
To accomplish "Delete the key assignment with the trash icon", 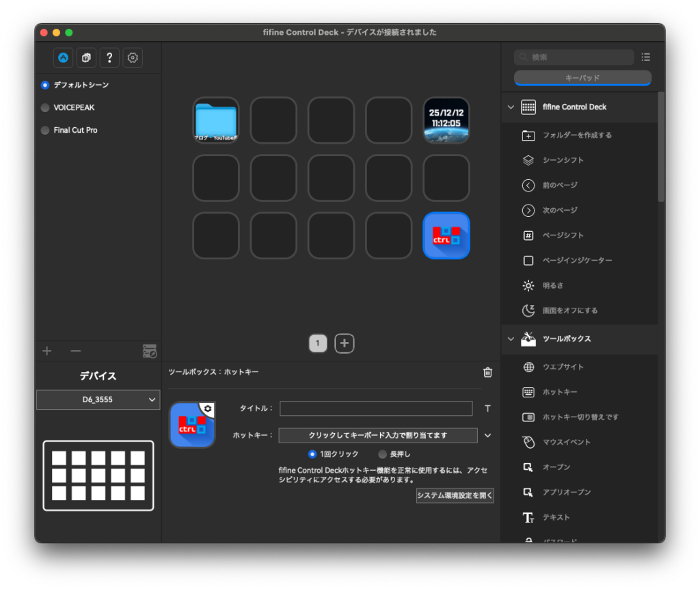I will pos(487,372).
